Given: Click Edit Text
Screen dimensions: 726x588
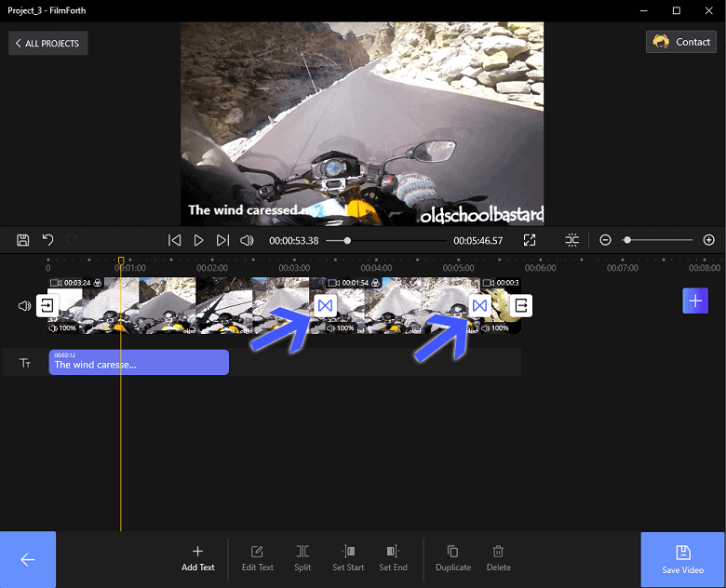Looking at the screenshot, I should click(258, 558).
